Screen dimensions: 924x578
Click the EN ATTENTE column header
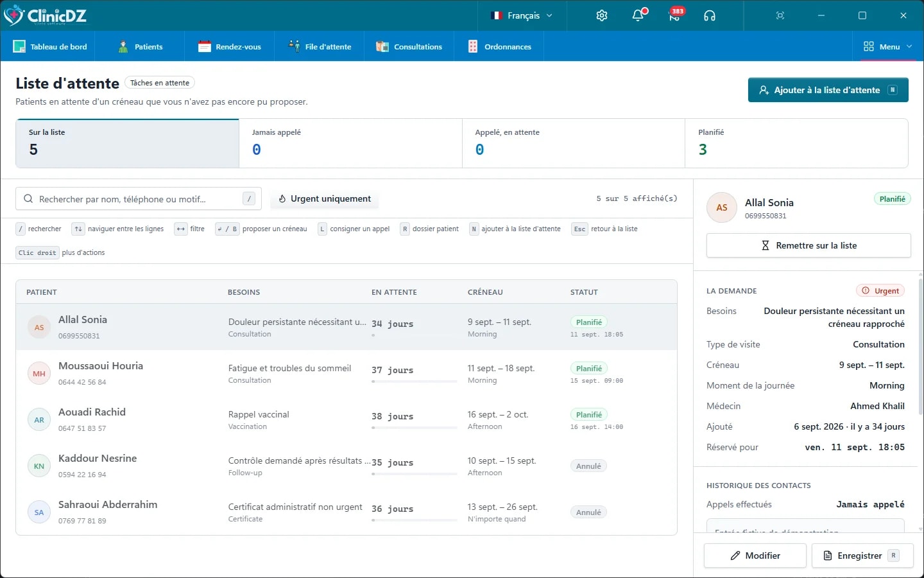pyautogui.click(x=394, y=292)
